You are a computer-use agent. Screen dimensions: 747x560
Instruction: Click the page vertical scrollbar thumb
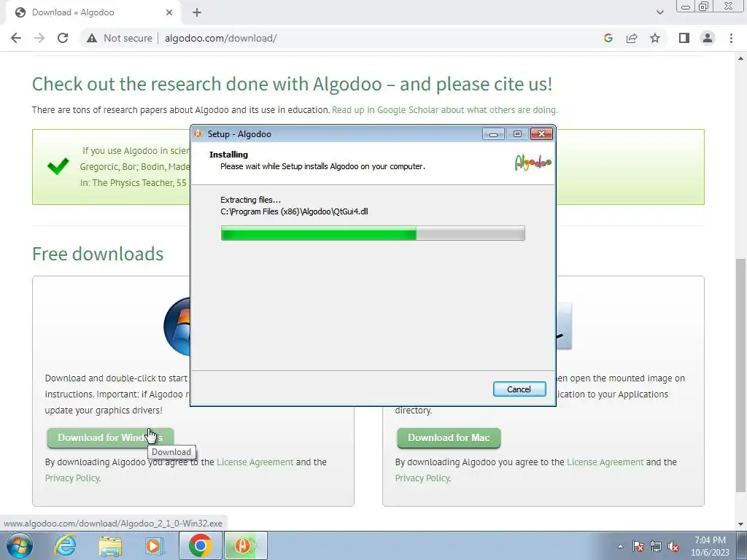[x=740, y=376]
